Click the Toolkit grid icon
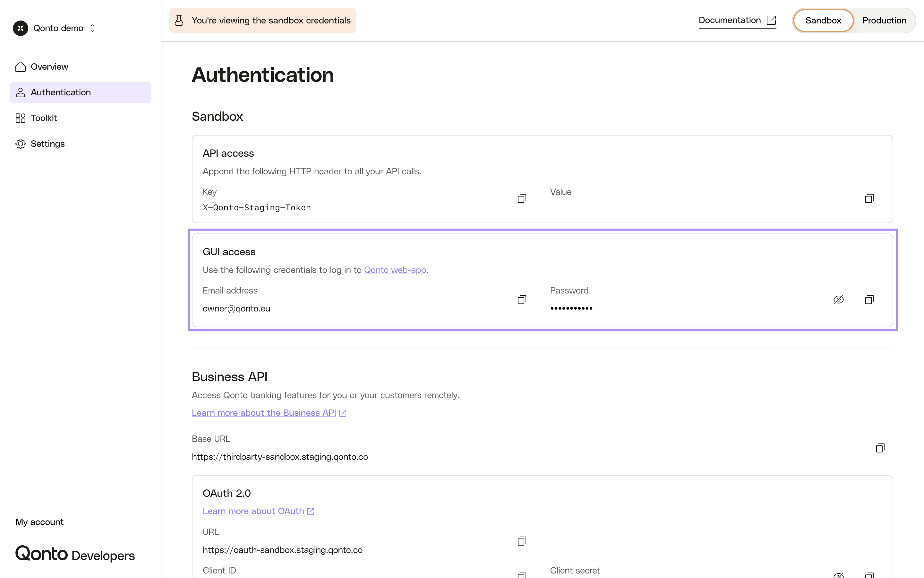Image resolution: width=924 pixels, height=578 pixels. point(21,118)
